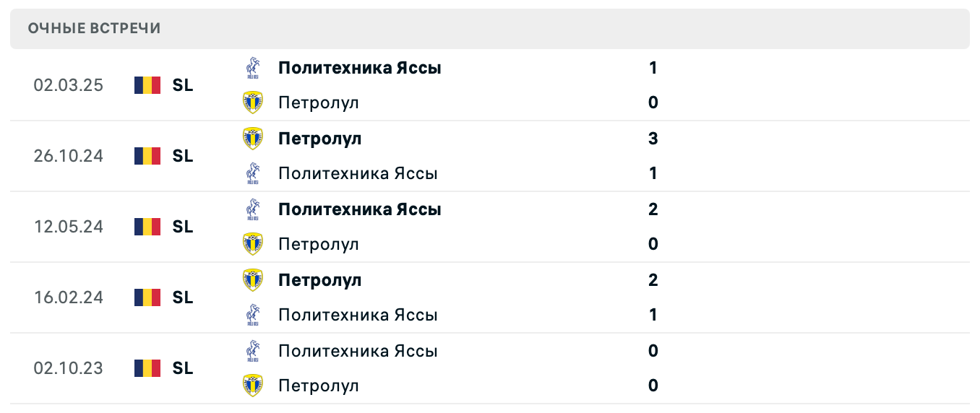This screenshot has height=413, width=980.
Task: Click Petrolul crest in 26.10.24 match
Action: (x=253, y=139)
